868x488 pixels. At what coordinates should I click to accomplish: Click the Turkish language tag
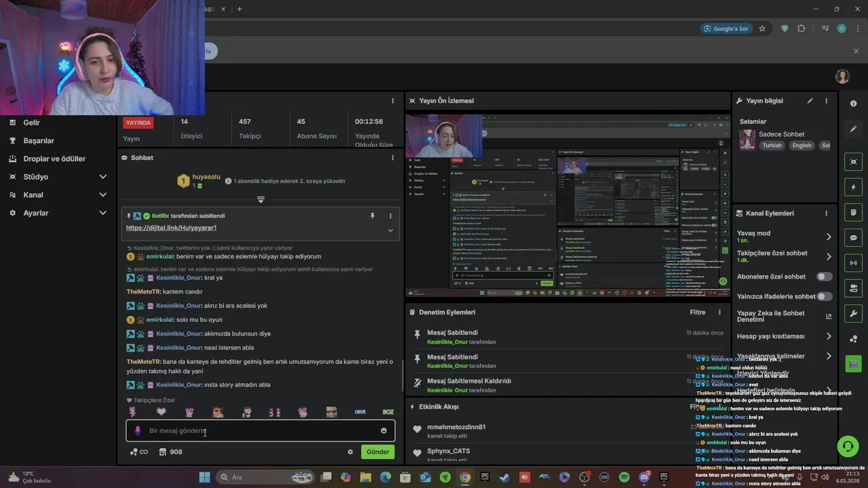[772, 146]
